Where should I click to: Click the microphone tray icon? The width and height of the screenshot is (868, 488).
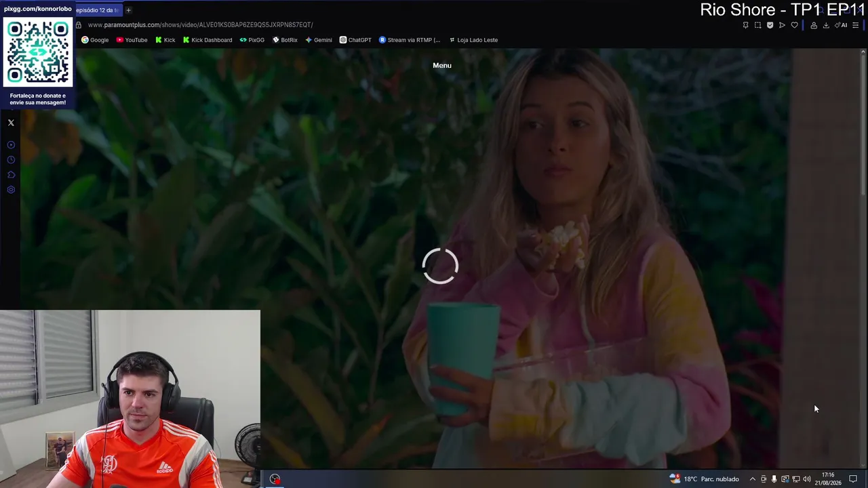click(774, 479)
